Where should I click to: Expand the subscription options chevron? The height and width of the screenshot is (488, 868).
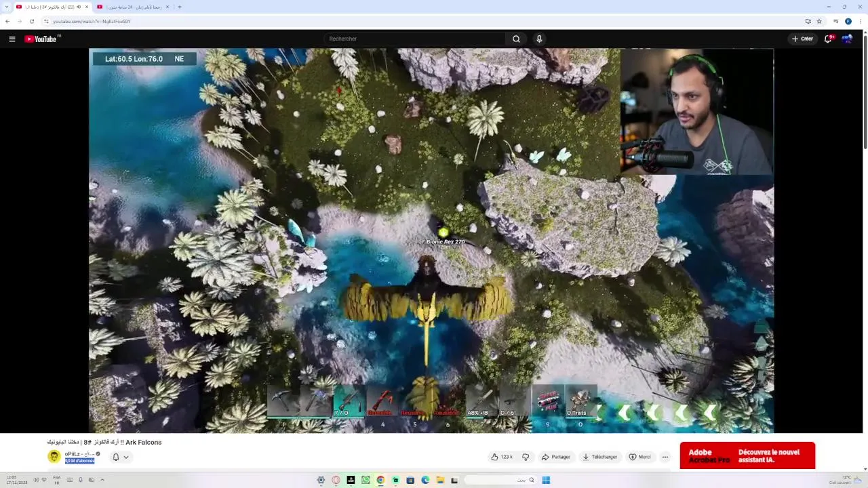pos(126,457)
